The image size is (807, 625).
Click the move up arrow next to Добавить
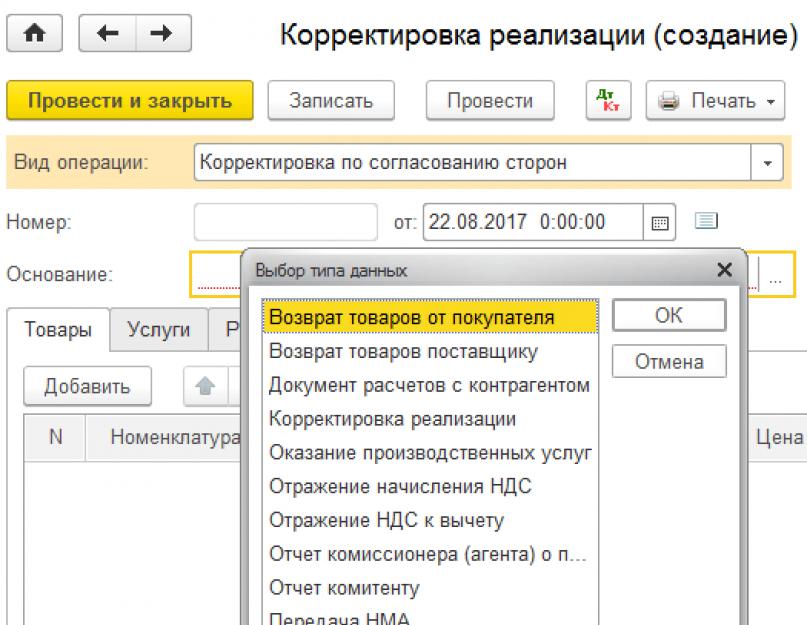[199, 386]
